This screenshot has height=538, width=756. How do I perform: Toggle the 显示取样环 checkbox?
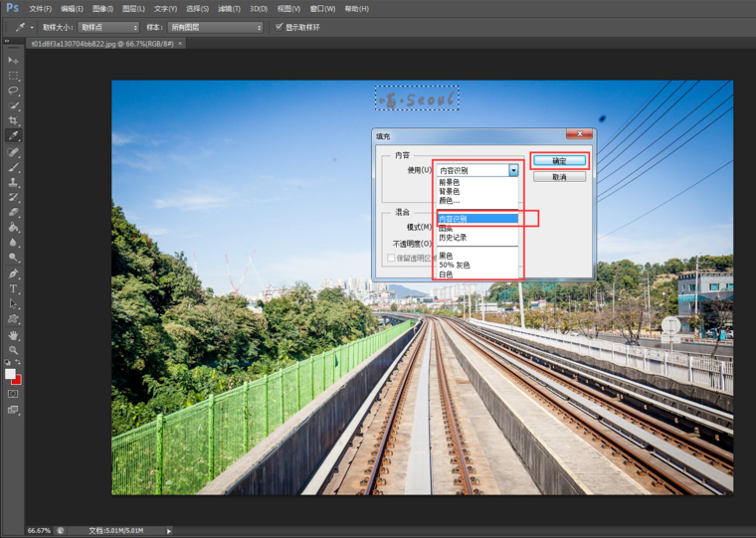point(279,27)
